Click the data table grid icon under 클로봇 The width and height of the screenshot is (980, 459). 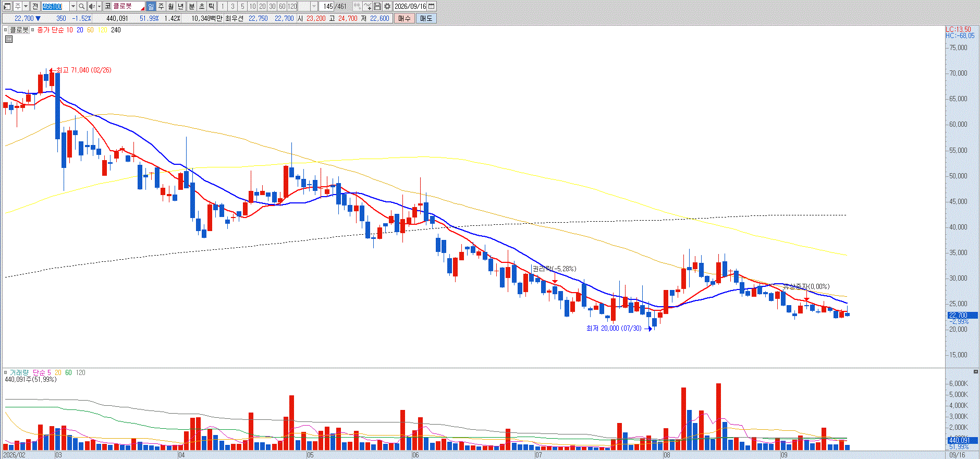9,39
